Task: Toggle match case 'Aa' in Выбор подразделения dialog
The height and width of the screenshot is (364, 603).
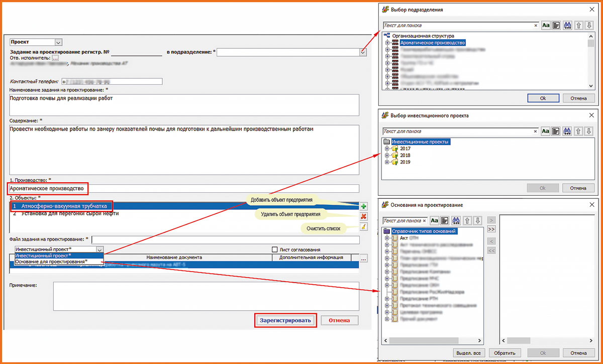Action: 545,25
